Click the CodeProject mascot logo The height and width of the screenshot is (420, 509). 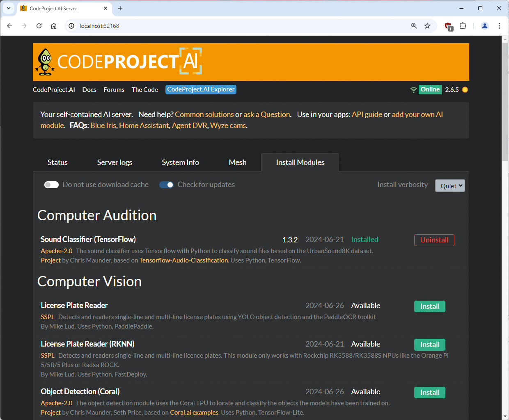(x=45, y=62)
